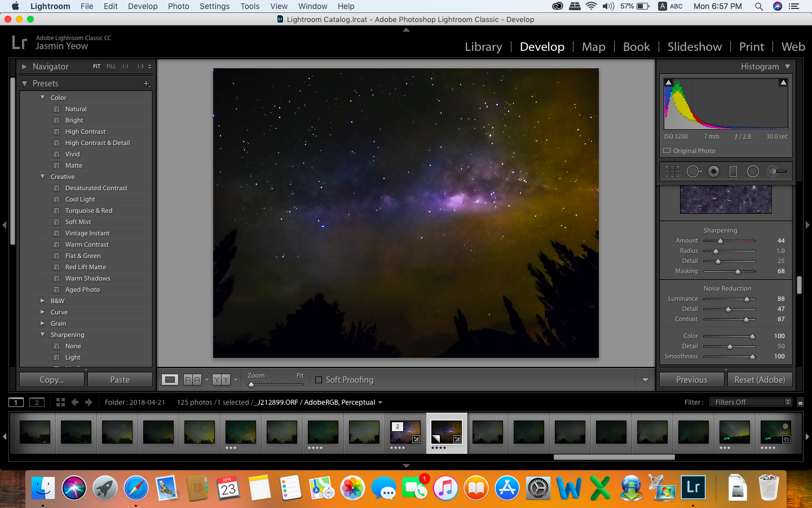Enable the Original Photo checkbox
812x508 pixels.
[x=667, y=151]
